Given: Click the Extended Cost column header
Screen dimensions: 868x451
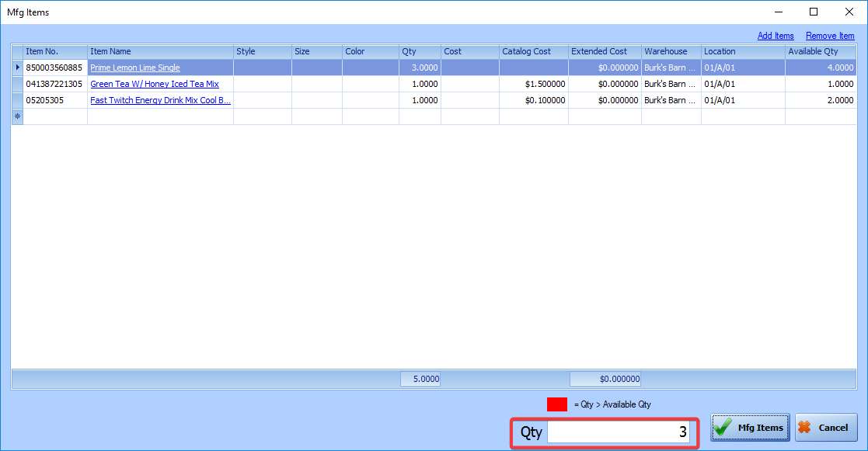Looking at the screenshot, I should click(604, 51).
